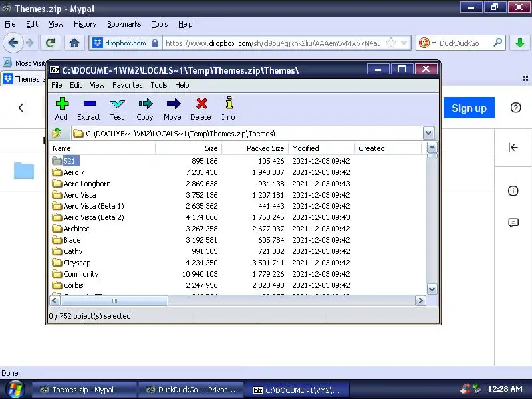Click Dropbox Sign up button
532x399 pixels.
tap(469, 108)
